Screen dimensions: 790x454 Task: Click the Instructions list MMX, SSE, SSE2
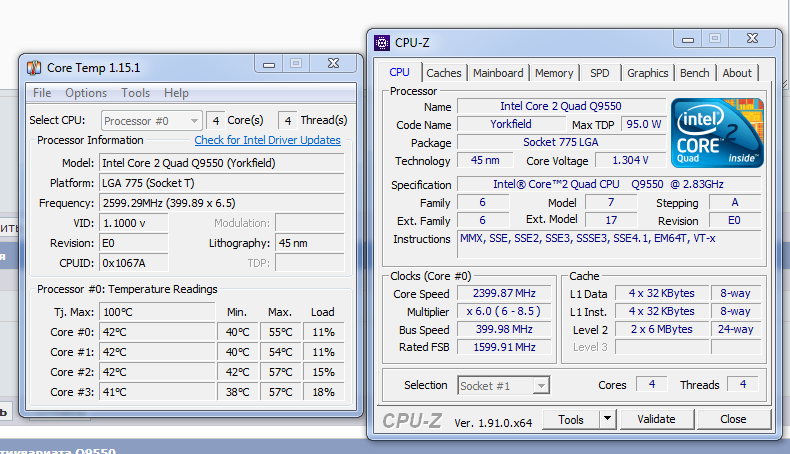coord(609,245)
